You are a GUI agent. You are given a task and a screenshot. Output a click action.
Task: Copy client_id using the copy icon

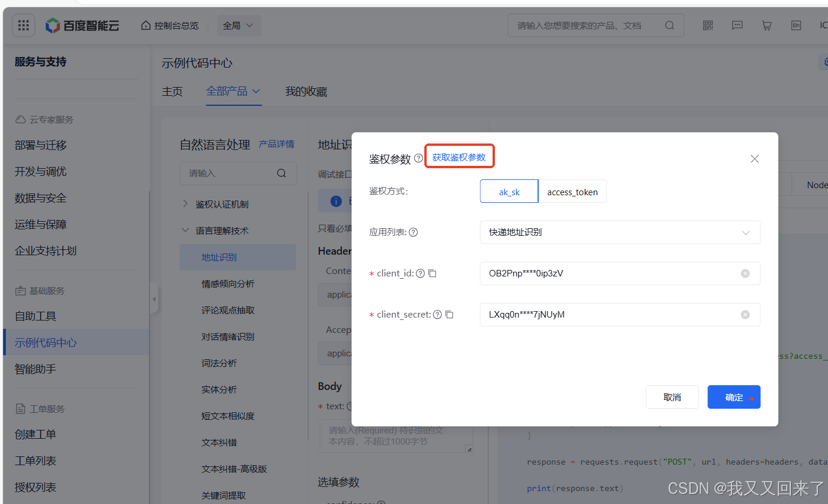coord(432,273)
